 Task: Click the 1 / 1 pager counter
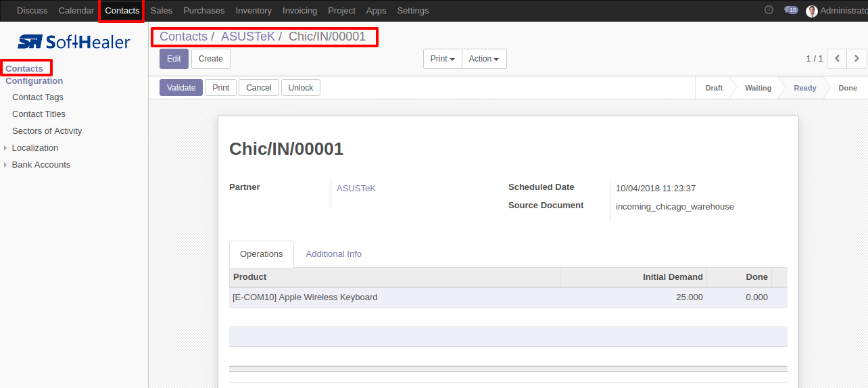(x=815, y=59)
